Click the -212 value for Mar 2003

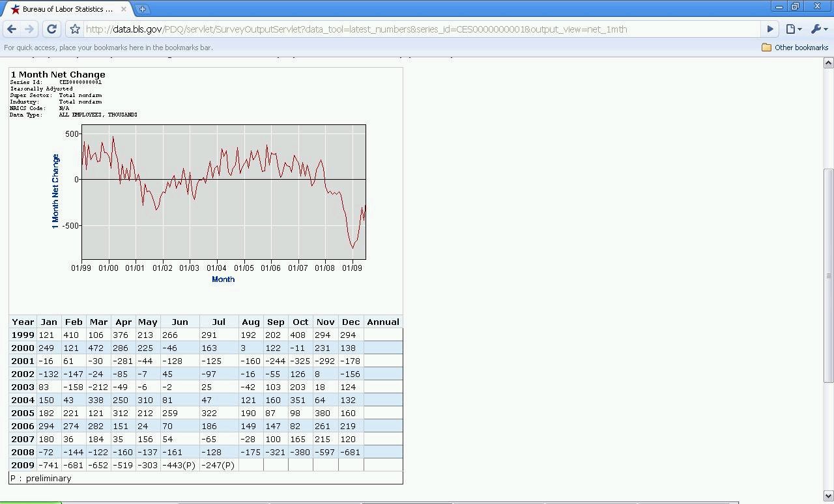click(98, 387)
